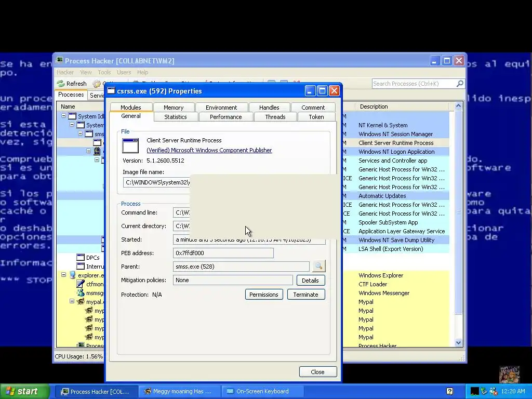Screen dimensions: 532x399
Task: Click the Mitigation policies field showing None
Action: point(233,280)
